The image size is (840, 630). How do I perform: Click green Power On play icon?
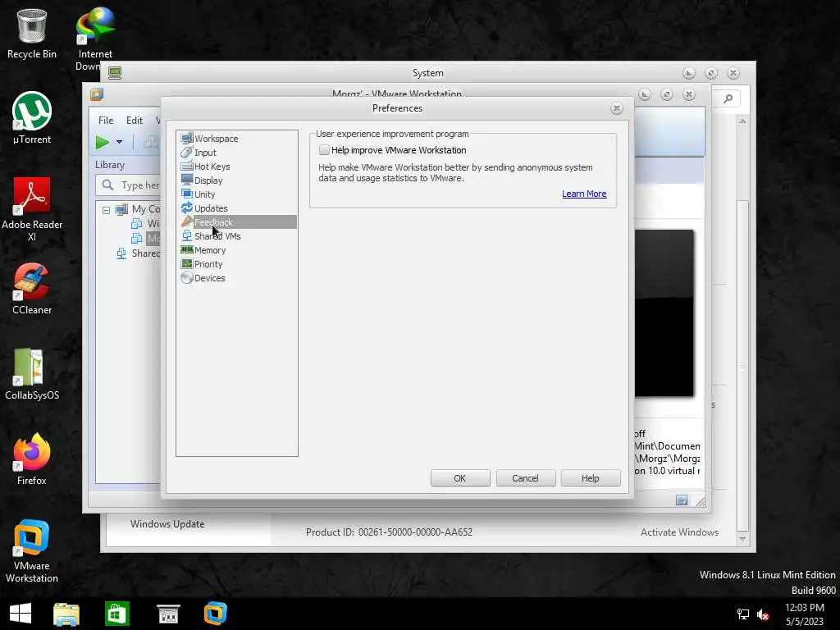(x=102, y=142)
